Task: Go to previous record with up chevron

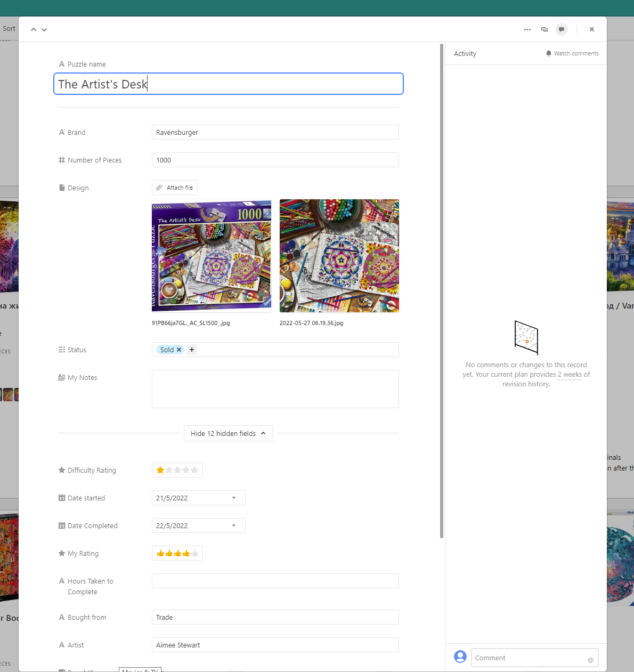Action: (x=34, y=30)
